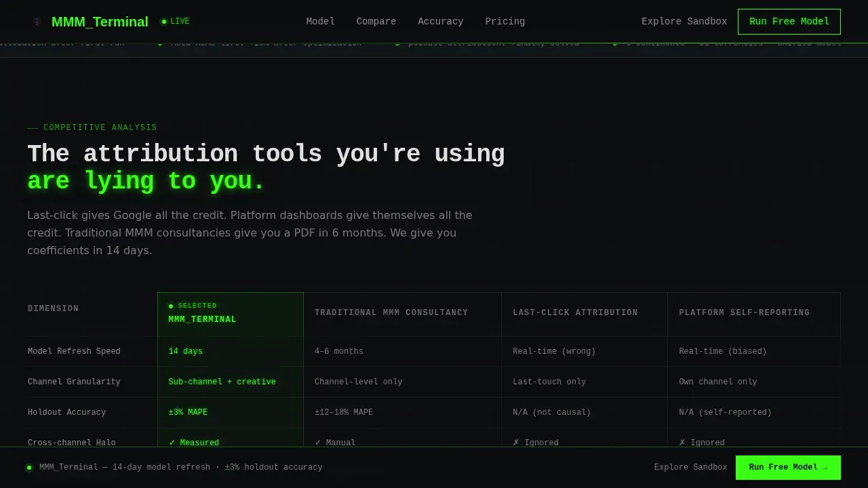
Task: Click the bottom bar 14-day model refresh text
Action: point(181,468)
